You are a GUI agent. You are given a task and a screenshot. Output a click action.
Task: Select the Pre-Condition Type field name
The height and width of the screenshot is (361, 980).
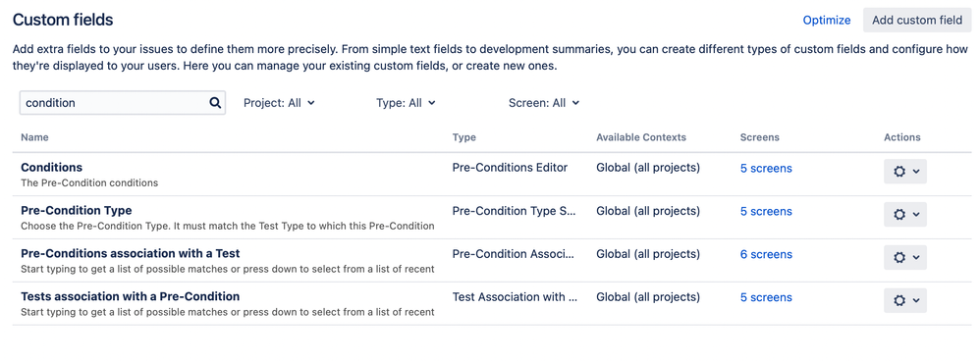(x=77, y=211)
